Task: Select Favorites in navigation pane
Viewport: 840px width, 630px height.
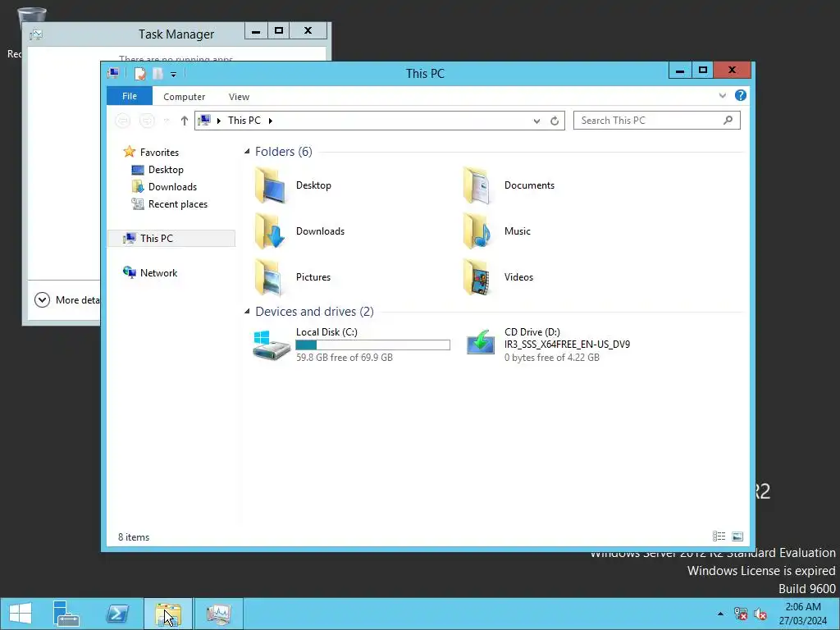Action: (159, 152)
